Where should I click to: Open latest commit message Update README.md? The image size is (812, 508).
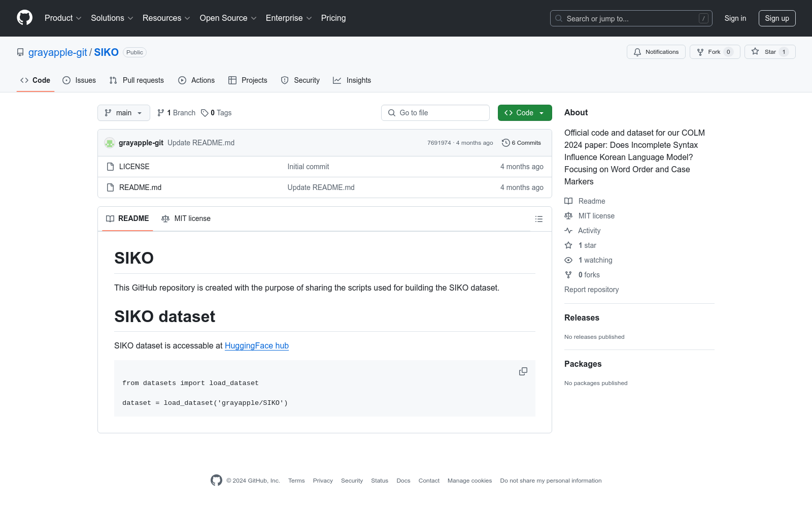[x=201, y=143]
